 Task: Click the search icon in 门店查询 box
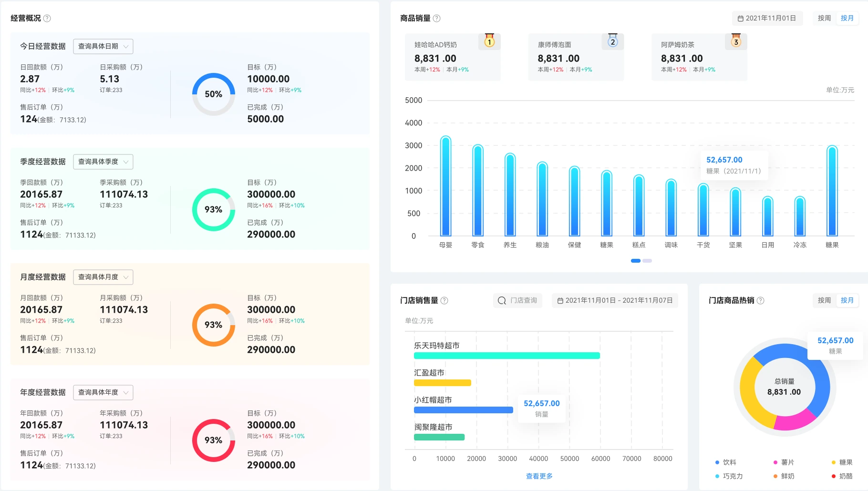pyautogui.click(x=502, y=300)
